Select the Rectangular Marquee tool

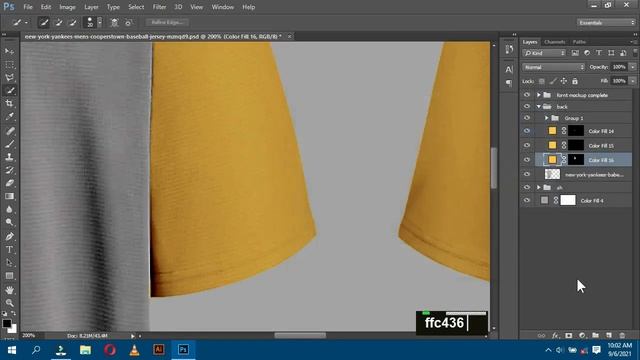[9, 64]
